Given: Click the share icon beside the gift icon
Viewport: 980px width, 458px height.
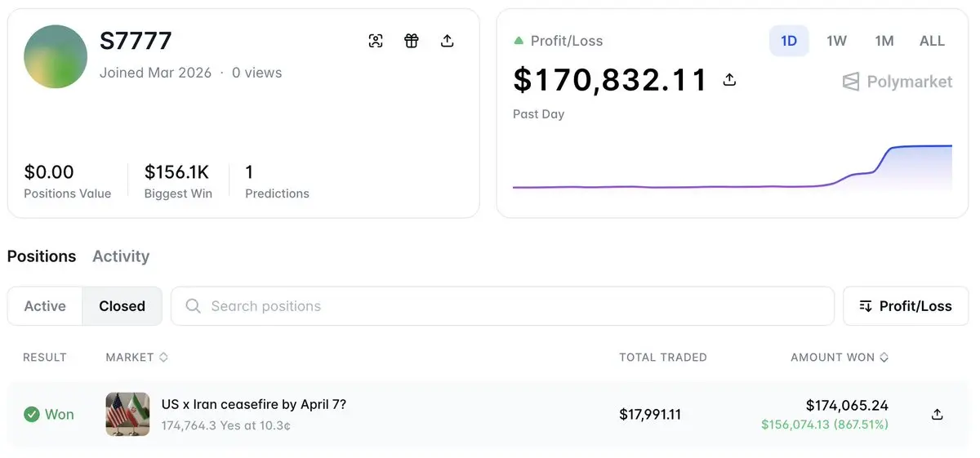Looking at the screenshot, I should pyautogui.click(x=448, y=41).
